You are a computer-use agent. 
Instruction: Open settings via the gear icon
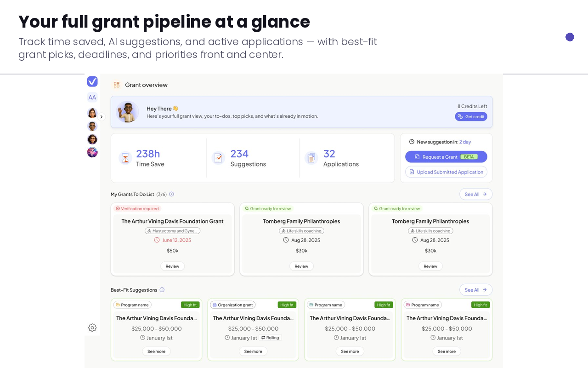92,328
